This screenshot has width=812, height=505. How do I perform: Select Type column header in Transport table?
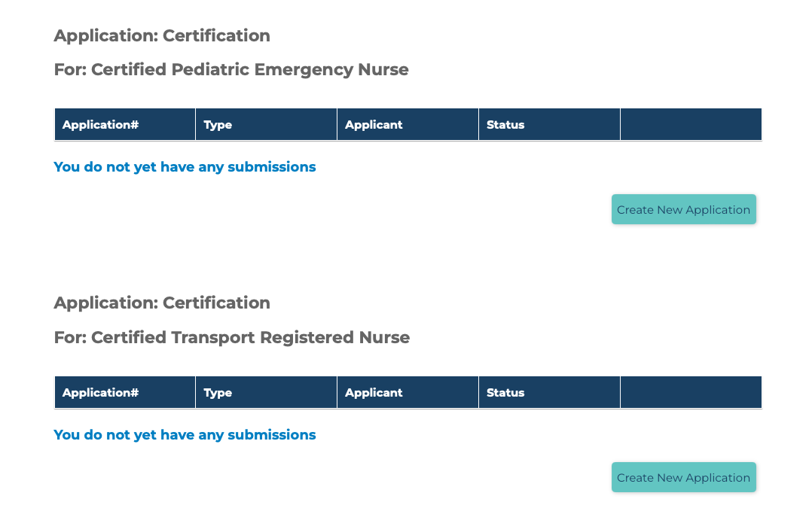(218, 393)
